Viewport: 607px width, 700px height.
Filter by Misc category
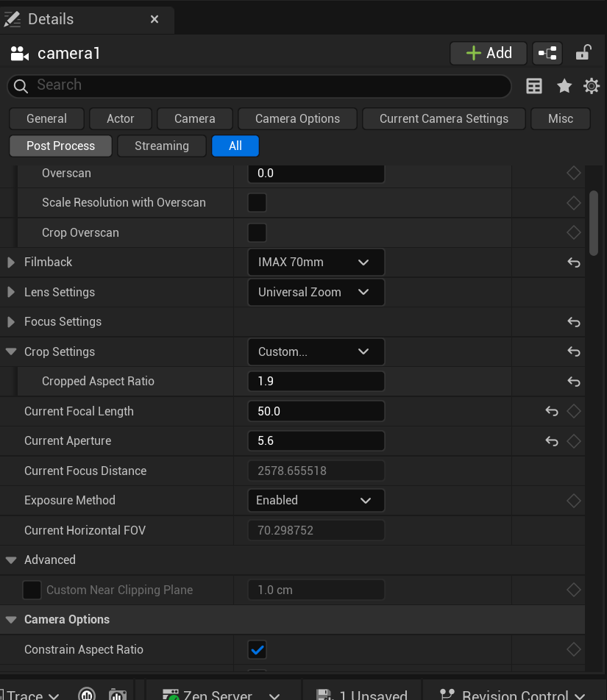coord(561,119)
